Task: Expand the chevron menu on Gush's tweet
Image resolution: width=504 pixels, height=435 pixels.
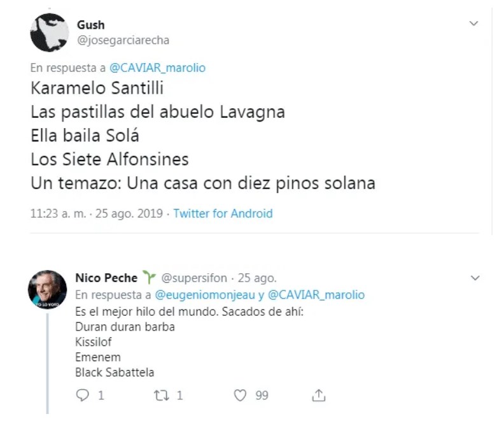Action: tap(473, 24)
